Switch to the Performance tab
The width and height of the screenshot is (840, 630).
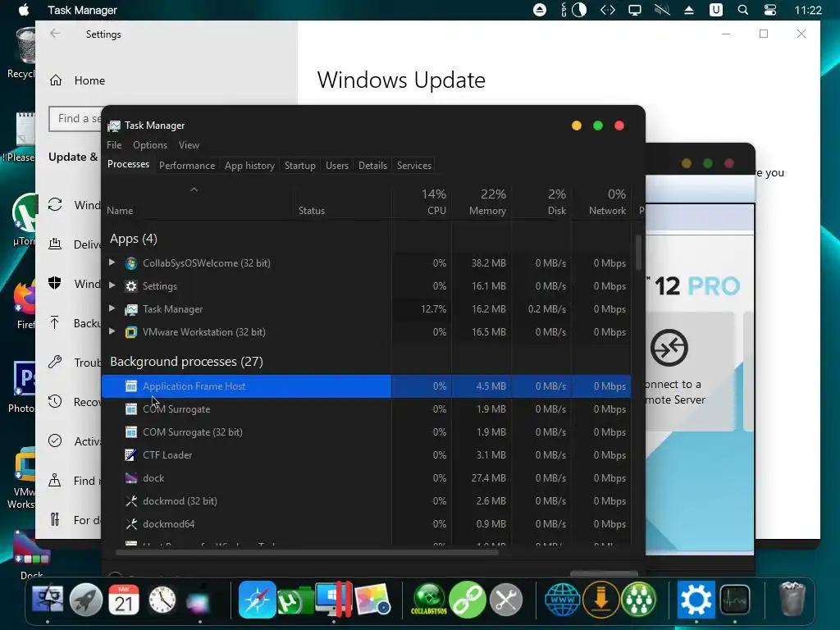(x=187, y=166)
